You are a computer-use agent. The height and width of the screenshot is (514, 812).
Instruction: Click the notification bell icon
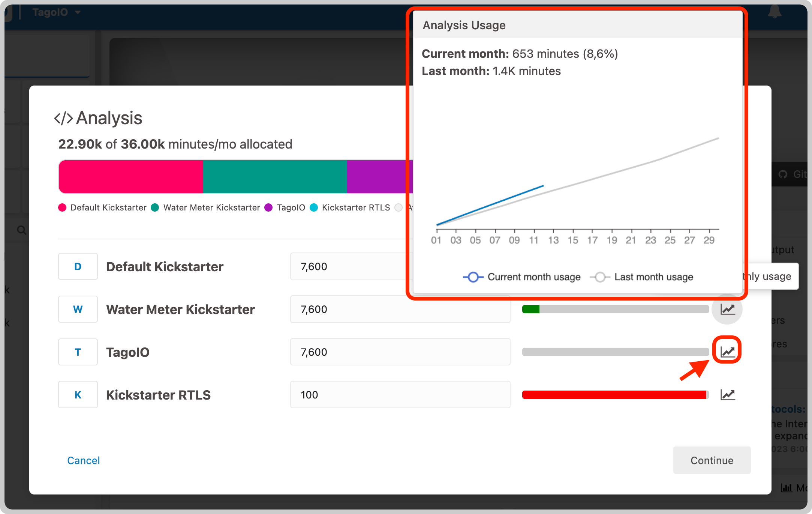coord(775,12)
